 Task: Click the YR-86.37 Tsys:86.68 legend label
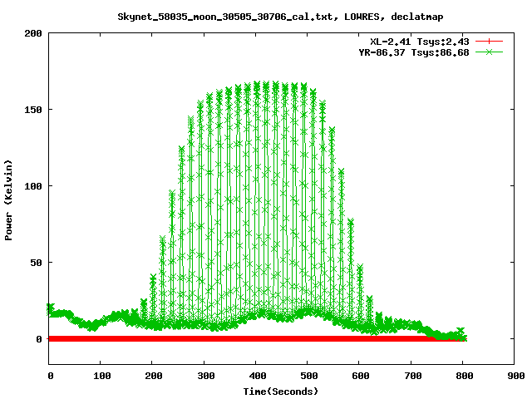pyautogui.click(x=414, y=52)
